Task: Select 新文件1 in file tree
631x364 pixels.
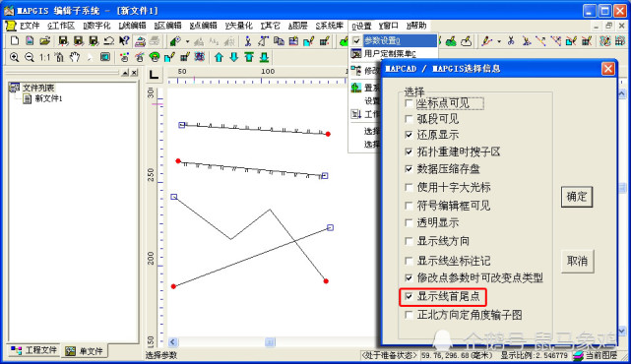Action: [x=48, y=98]
